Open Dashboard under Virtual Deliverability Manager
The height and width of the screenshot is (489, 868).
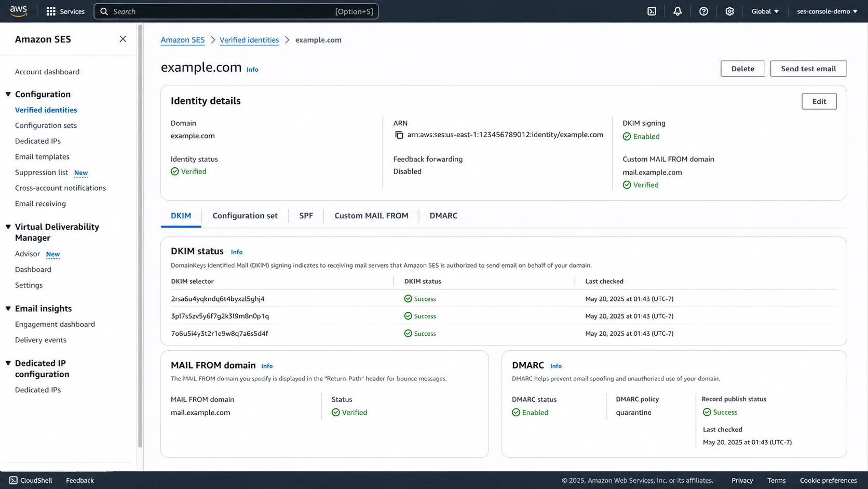click(x=33, y=269)
